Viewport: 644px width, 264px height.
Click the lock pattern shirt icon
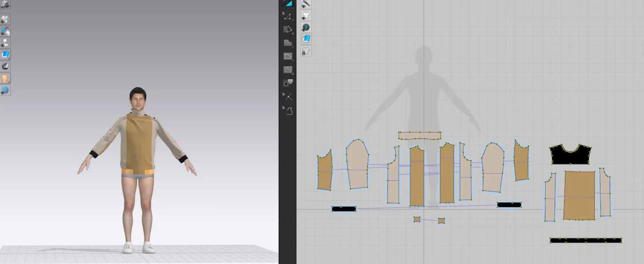pyautogui.click(x=306, y=51)
